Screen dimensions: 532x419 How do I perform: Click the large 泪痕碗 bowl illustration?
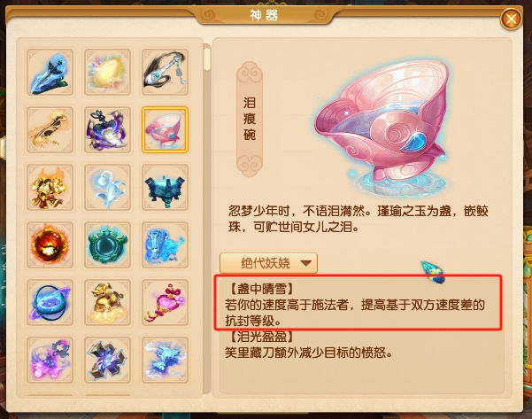[382, 128]
